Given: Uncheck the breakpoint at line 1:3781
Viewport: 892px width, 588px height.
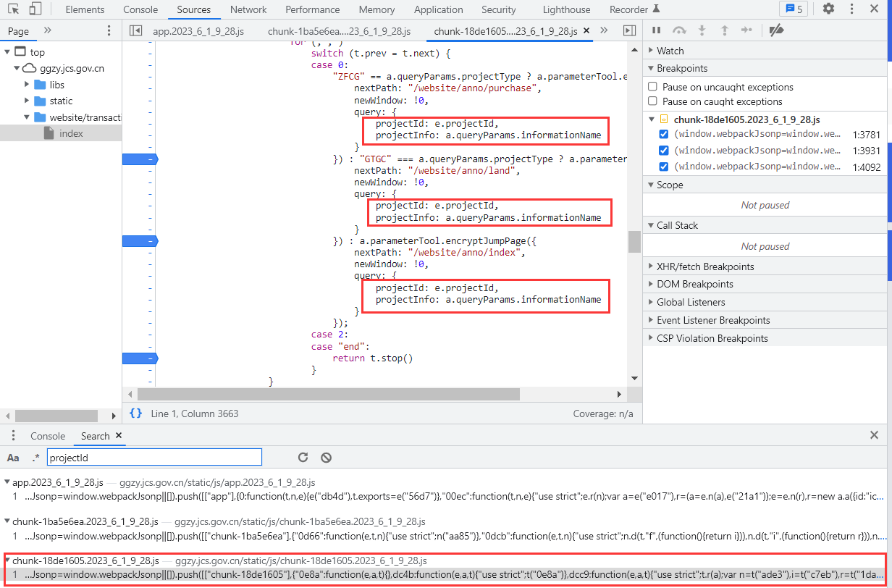Looking at the screenshot, I should [x=664, y=134].
